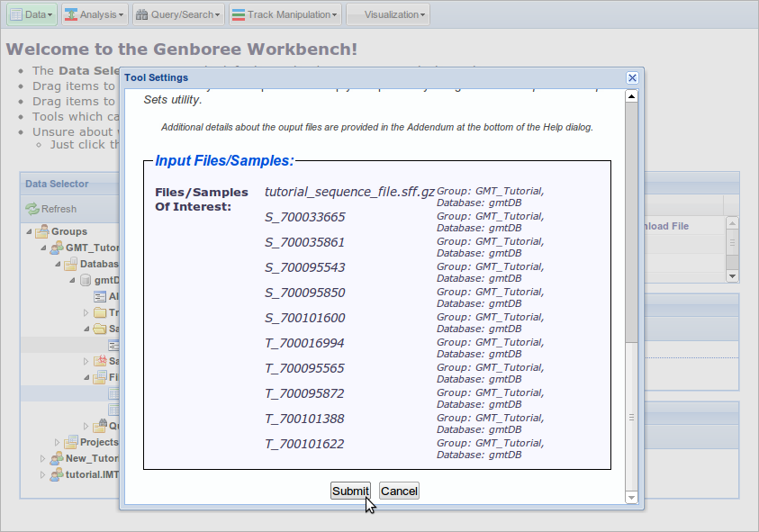Click the Data Selector panel title
Viewport: 759px width, 532px height.
coord(57,184)
